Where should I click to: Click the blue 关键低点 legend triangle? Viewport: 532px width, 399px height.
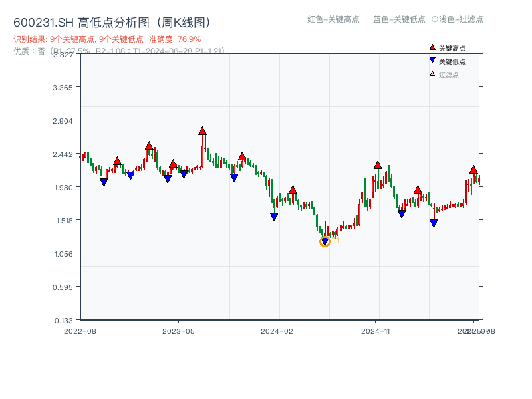pyautogui.click(x=432, y=61)
